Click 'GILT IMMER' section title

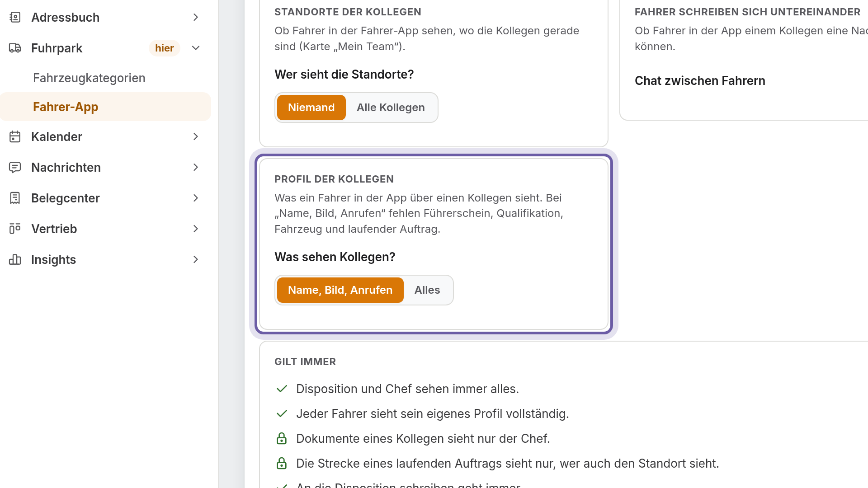305,361
